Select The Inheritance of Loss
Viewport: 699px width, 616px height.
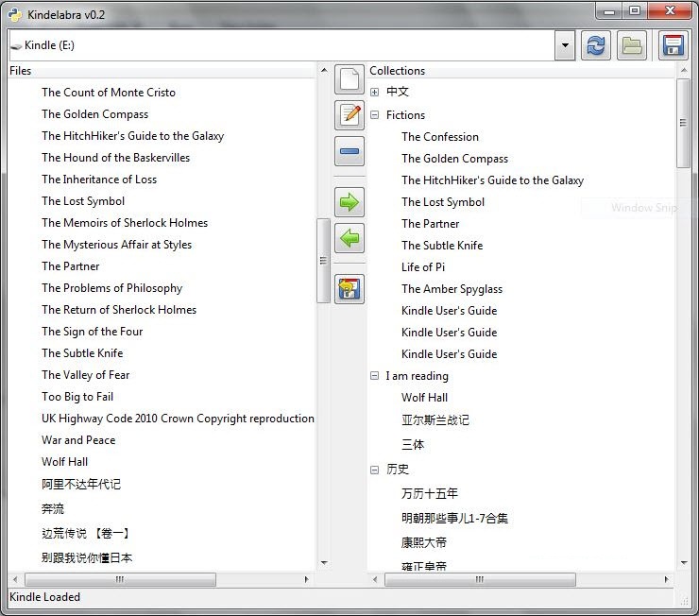coord(99,180)
